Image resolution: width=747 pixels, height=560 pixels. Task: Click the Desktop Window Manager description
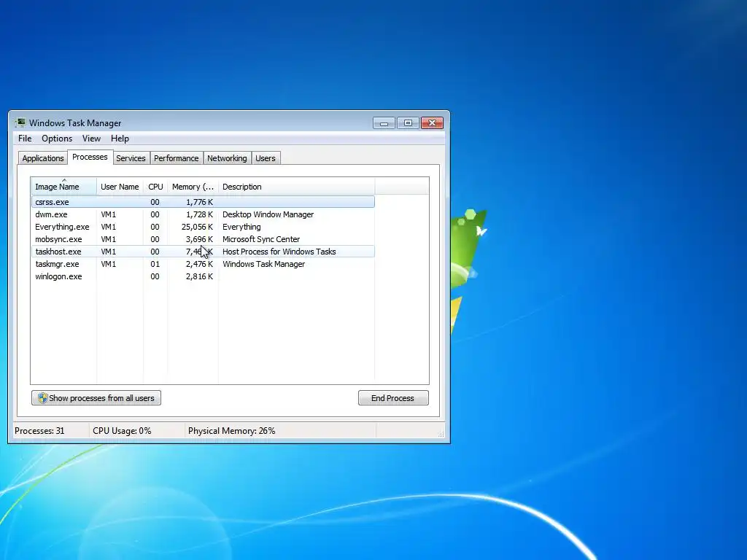(268, 214)
